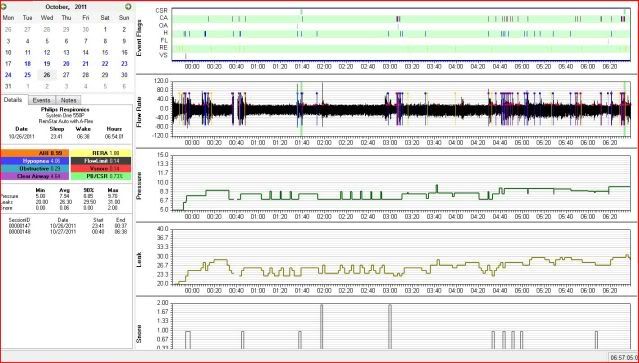Select October 27 in the calendar
The image size is (639, 363).
(66, 75)
